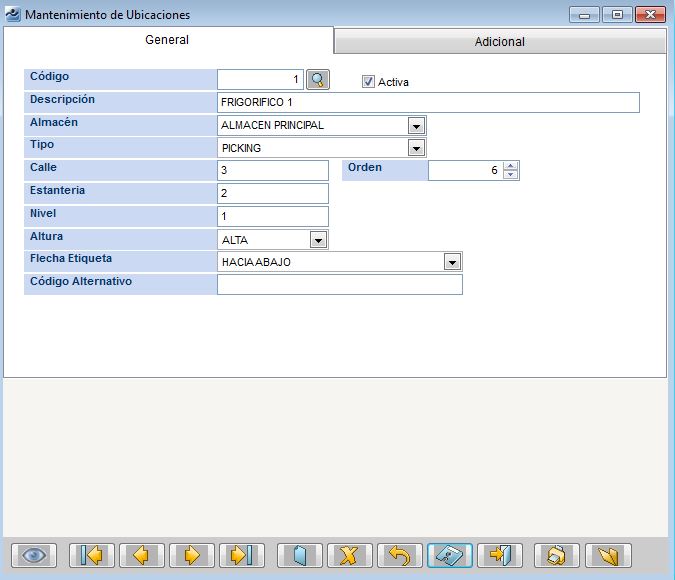Click the eye view icon in bottom toolbar
Screen dimensions: 675x580
pos(34,555)
